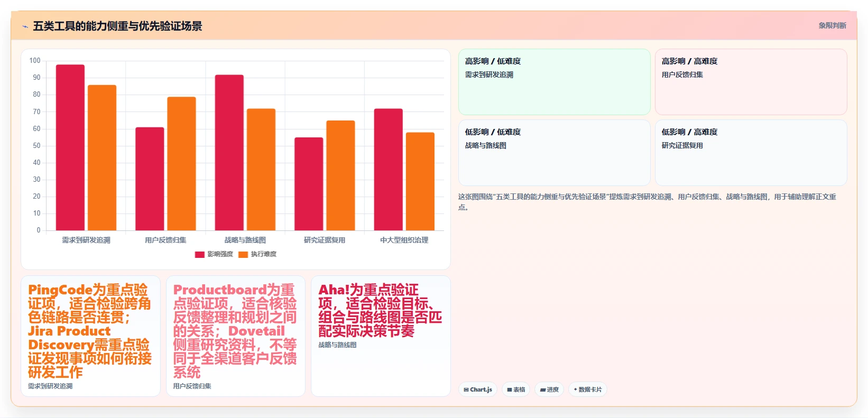868x418 pixels.
Task: Open the 高影响 / 低难度 quadrant card
Action: tap(554, 82)
